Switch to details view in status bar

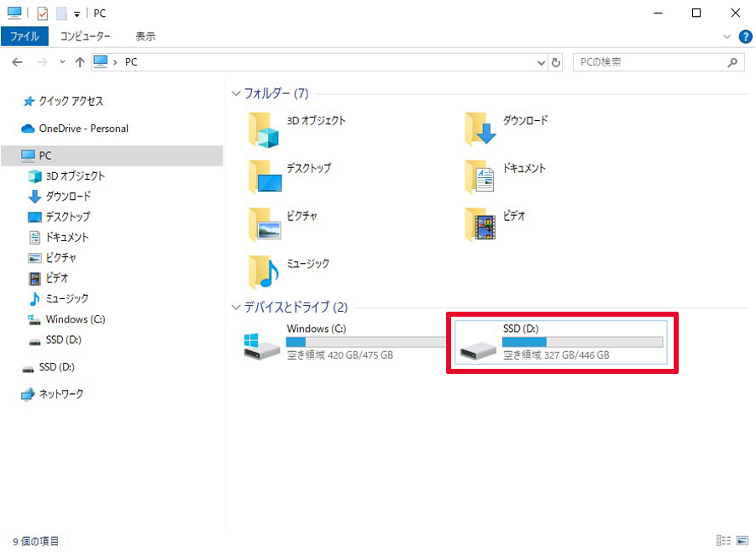(723, 540)
